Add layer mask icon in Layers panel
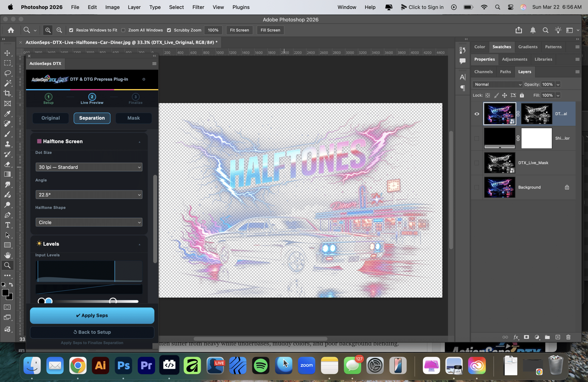This screenshot has height=382, width=588. [526, 337]
